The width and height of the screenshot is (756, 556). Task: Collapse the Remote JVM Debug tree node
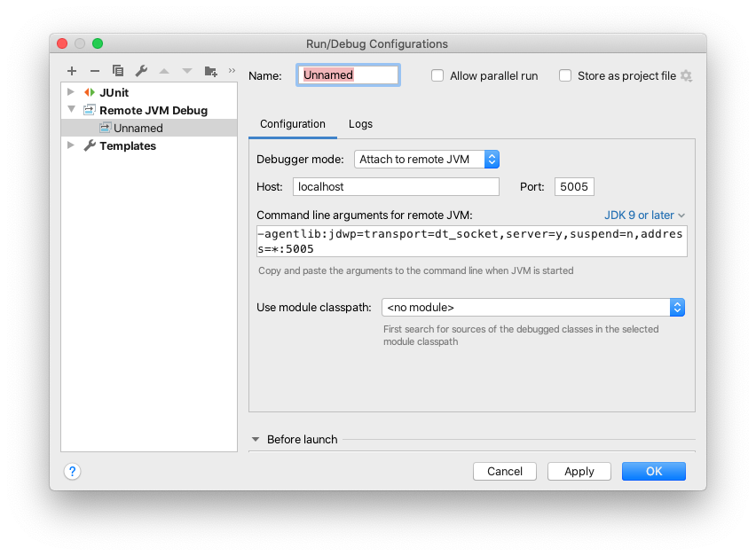point(71,110)
